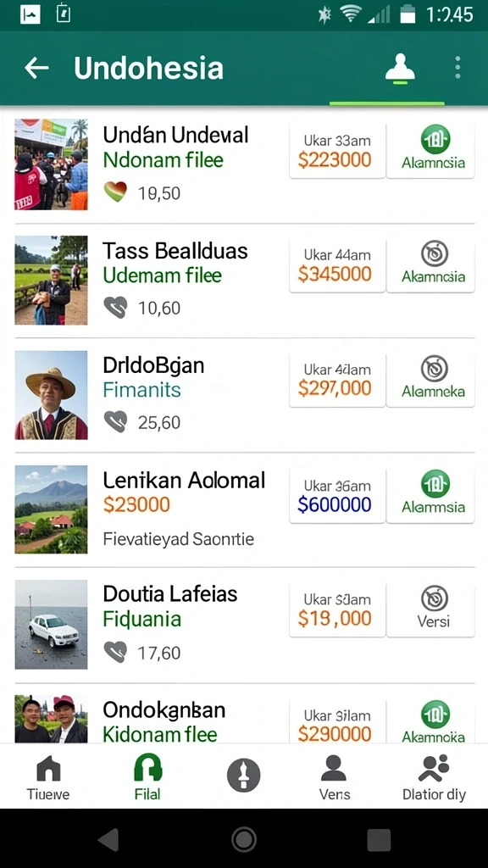Open the Vens tab

[334, 778]
